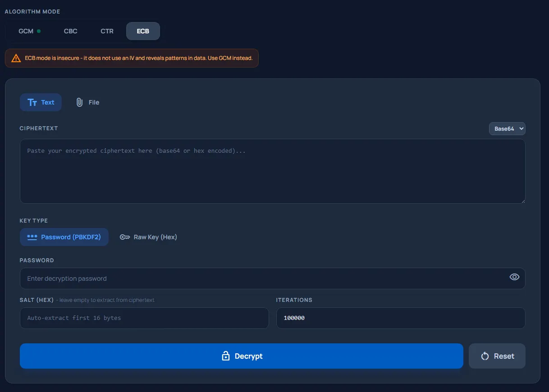Toggle password visibility eye icon

(514, 277)
